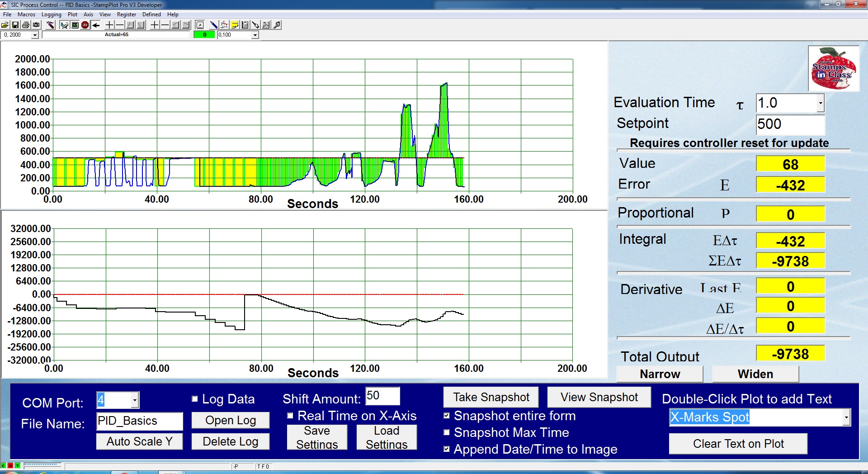Toggle Real Time on X-Axis checkbox
Screen dimensions: 868x474
point(290,416)
